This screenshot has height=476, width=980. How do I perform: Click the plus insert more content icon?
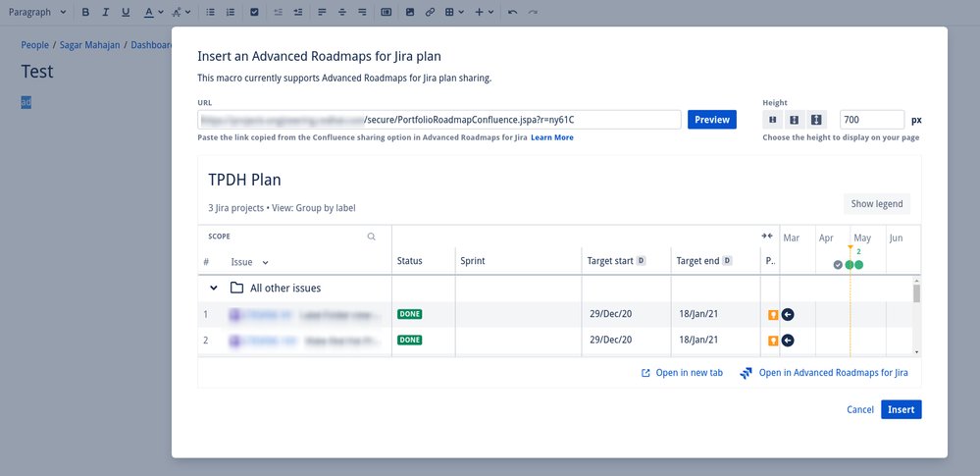point(480,12)
